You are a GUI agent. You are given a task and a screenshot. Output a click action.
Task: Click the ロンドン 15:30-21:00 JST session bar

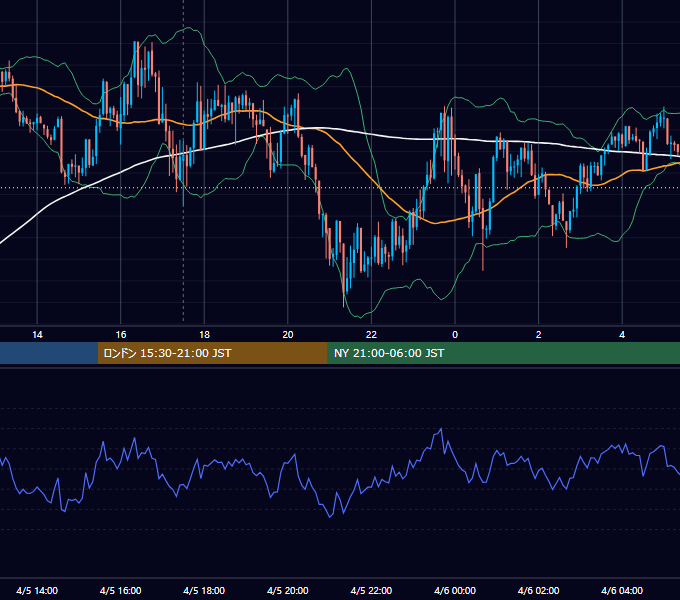(212, 353)
